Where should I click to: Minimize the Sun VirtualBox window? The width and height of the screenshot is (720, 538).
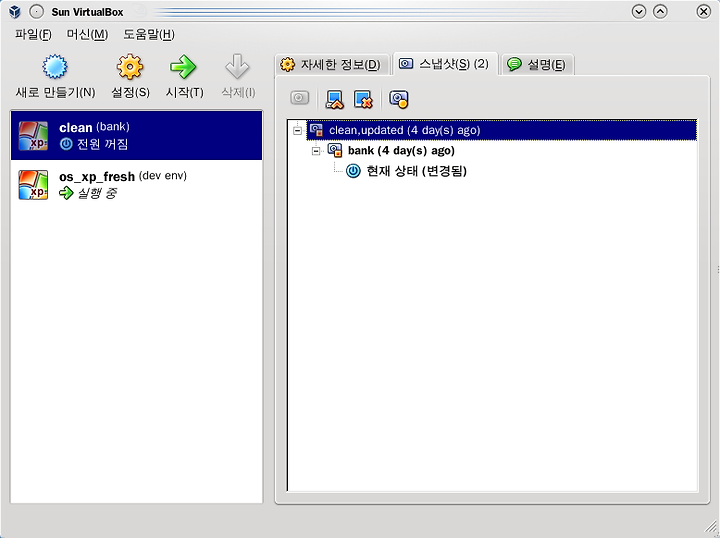(639, 11)
